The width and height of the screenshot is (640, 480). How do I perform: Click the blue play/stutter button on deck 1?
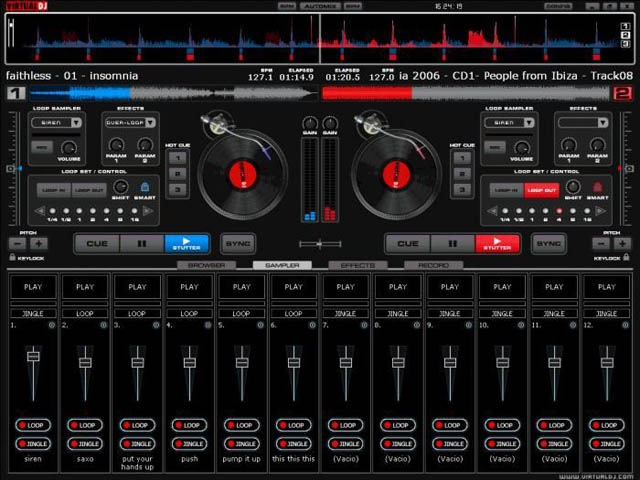(187, 244)
